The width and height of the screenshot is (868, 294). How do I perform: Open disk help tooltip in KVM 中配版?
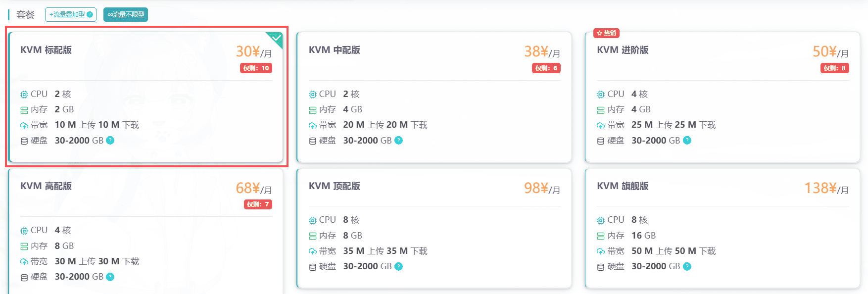pyautogui.click(x=399, y=141)
